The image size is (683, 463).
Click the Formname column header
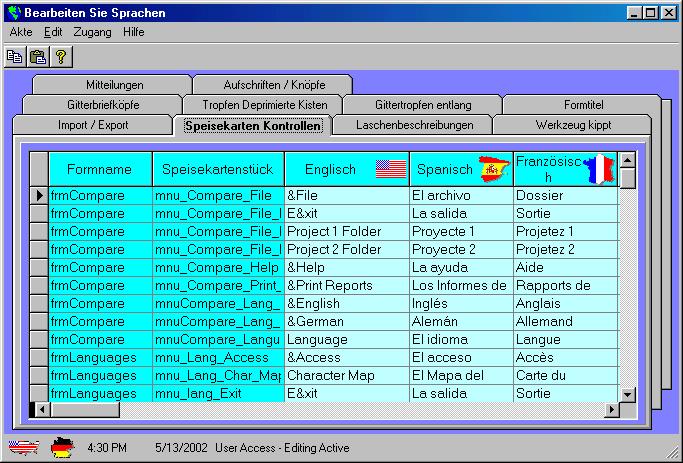(x=100, y=169)
